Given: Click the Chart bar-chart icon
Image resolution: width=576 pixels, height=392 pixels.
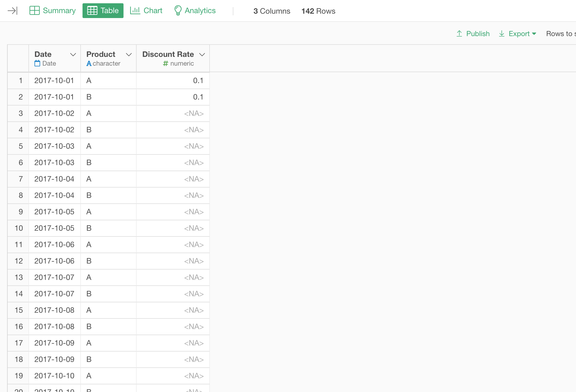Looking at the screenshot, I should [135, 10].
